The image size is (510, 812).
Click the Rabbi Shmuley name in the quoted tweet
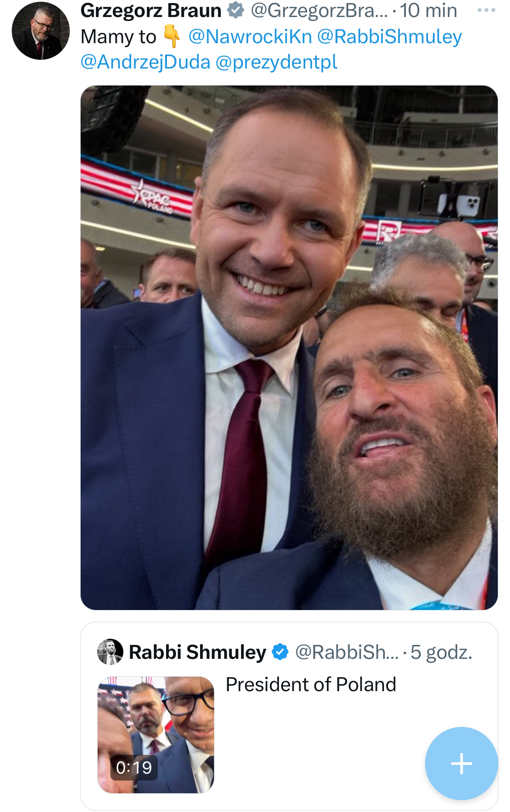(197, 652)
